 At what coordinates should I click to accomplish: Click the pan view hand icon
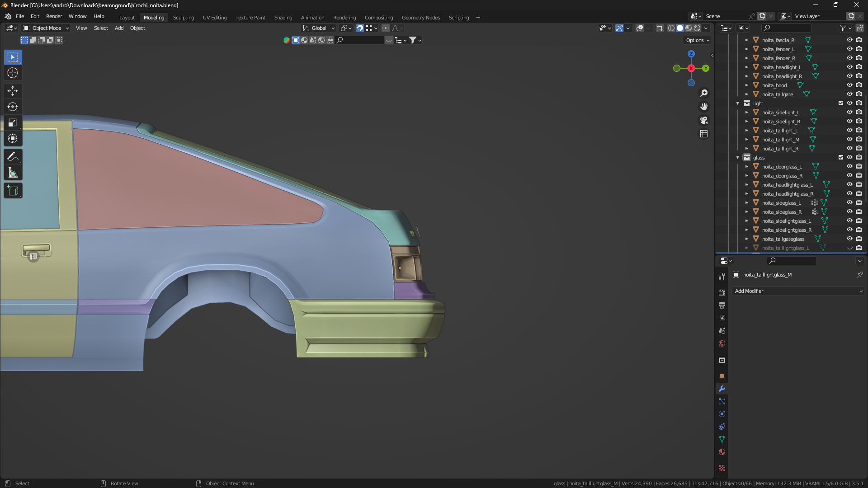(704, 107)
